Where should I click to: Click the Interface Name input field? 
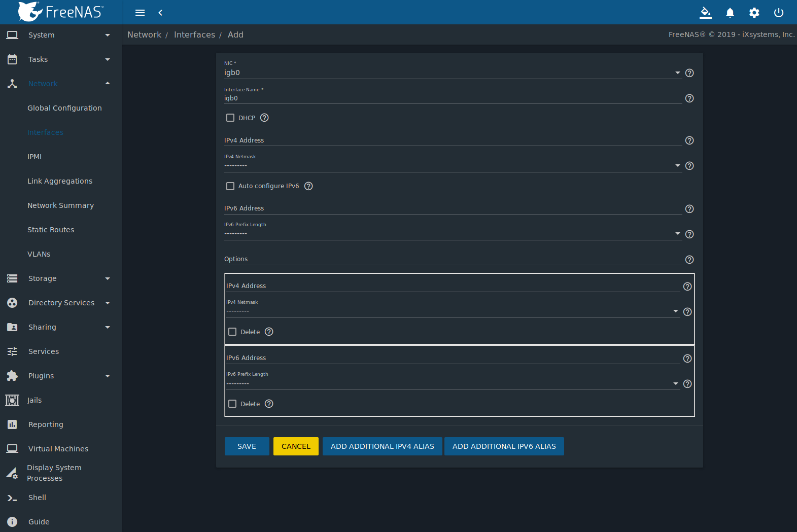(x=453, y=98)
